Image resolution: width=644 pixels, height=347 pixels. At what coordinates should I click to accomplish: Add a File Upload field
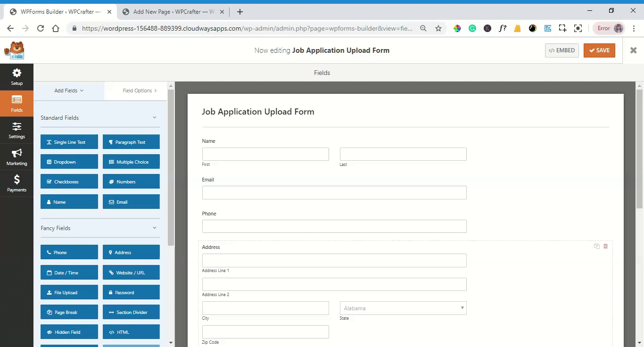coord(69,292)
